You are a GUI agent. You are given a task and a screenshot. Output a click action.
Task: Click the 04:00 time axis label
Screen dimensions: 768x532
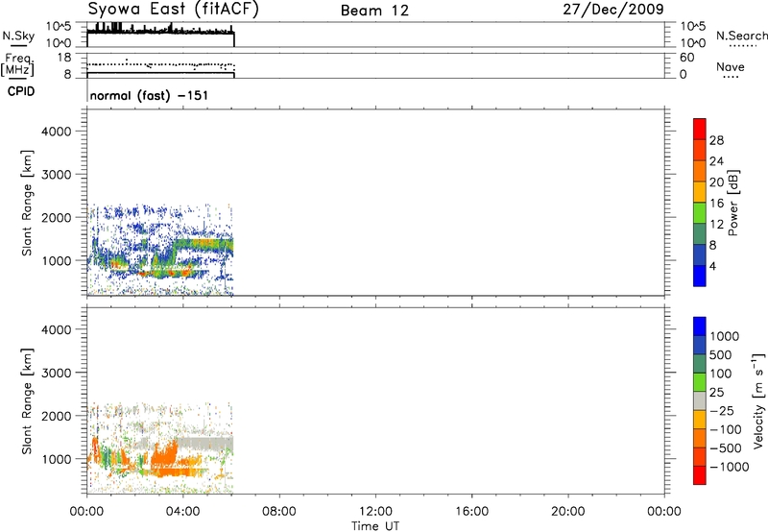click(x=182, y=512)
